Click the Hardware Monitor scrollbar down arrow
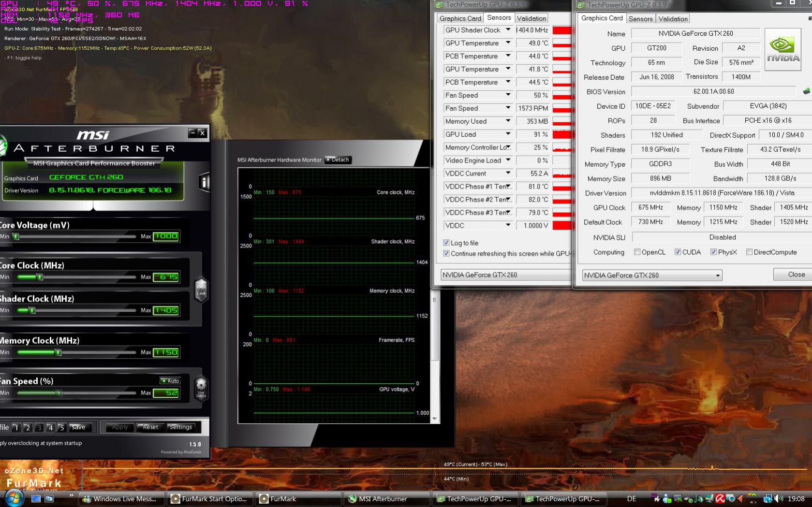The width and height of the screenshot is (812, 507). coord(434,419)
